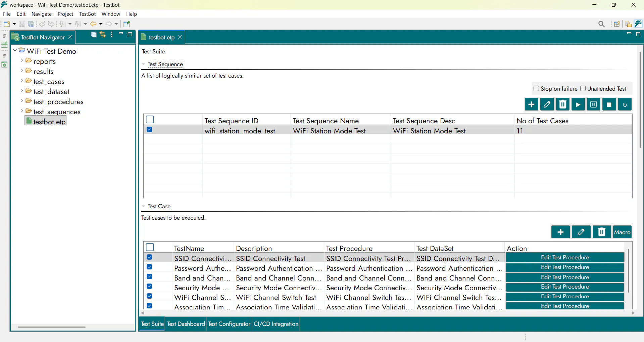Screen dimensions: 644x342
Task: Click the New wizard icon in the main toolbar
Action: point(7,24)
